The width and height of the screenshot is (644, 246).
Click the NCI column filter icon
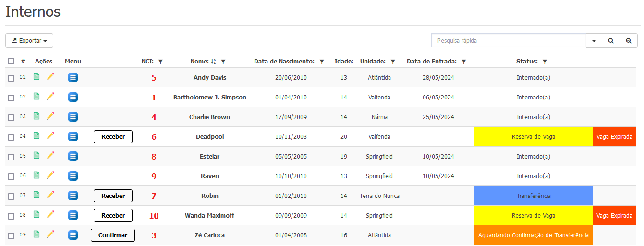(x=160, y=61)
